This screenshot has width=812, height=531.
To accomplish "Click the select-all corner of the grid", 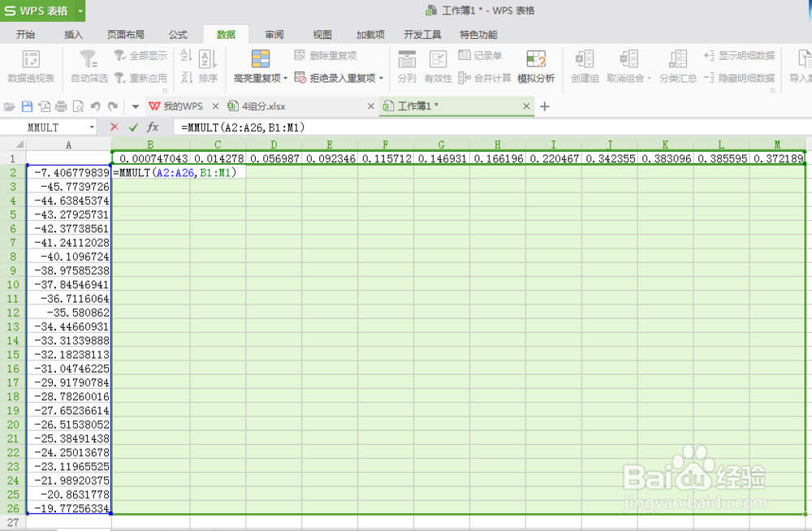I will point(13,145).
